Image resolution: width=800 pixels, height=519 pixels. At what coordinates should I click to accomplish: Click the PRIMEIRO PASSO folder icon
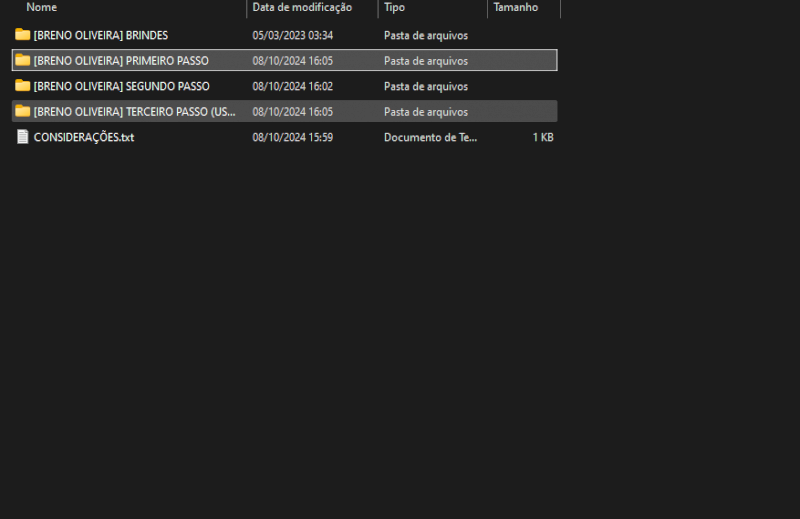pyautogui.click(x=22, y=60)
